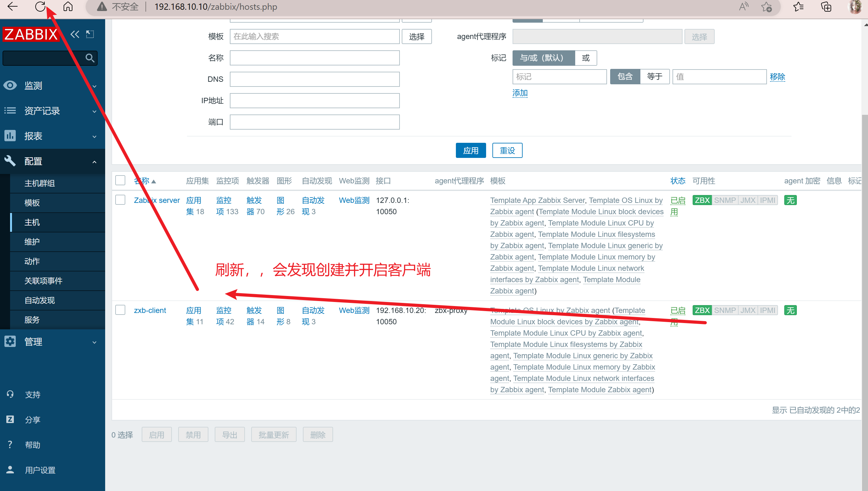Click the 分享 Z icon
This screenshot has width=868, height=491.
[10, 419]
